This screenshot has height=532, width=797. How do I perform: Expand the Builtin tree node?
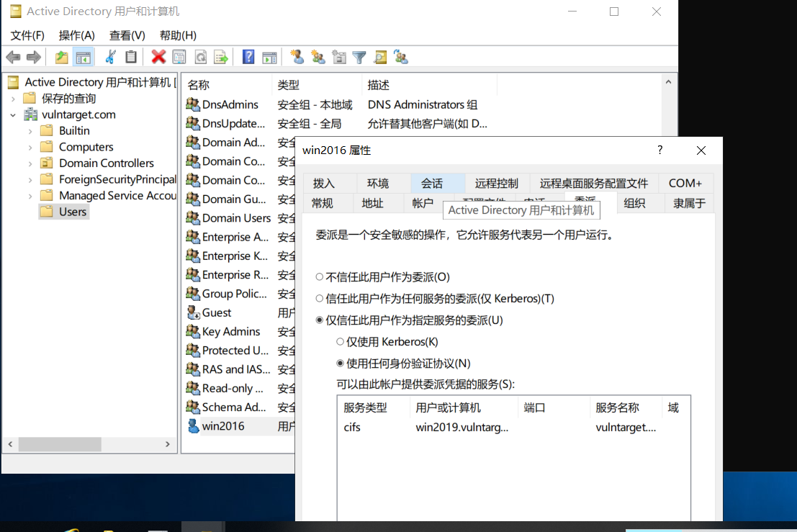pos(30,131)
